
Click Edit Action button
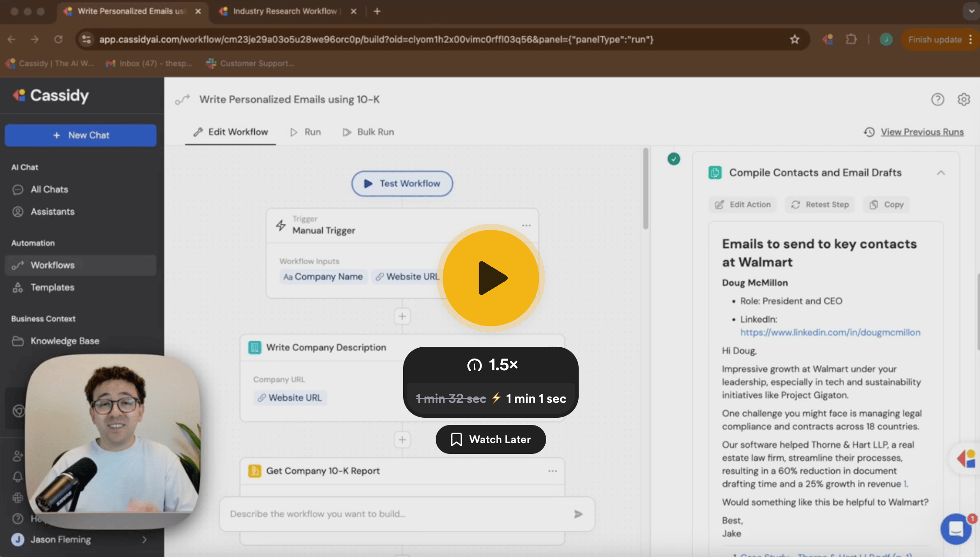(742, 205)
